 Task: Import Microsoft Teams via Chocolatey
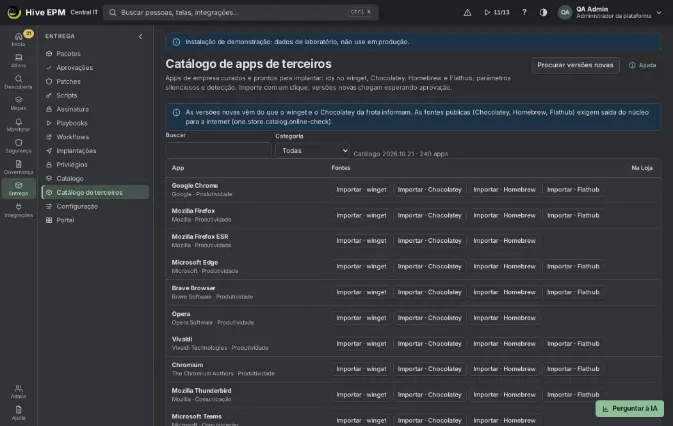tap(429, 420)
